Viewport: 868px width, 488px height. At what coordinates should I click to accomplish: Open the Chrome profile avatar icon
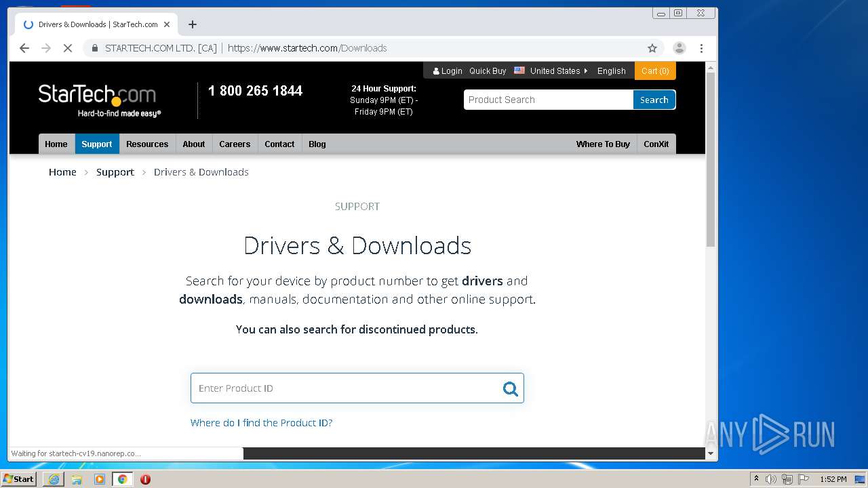click(679, 48)
